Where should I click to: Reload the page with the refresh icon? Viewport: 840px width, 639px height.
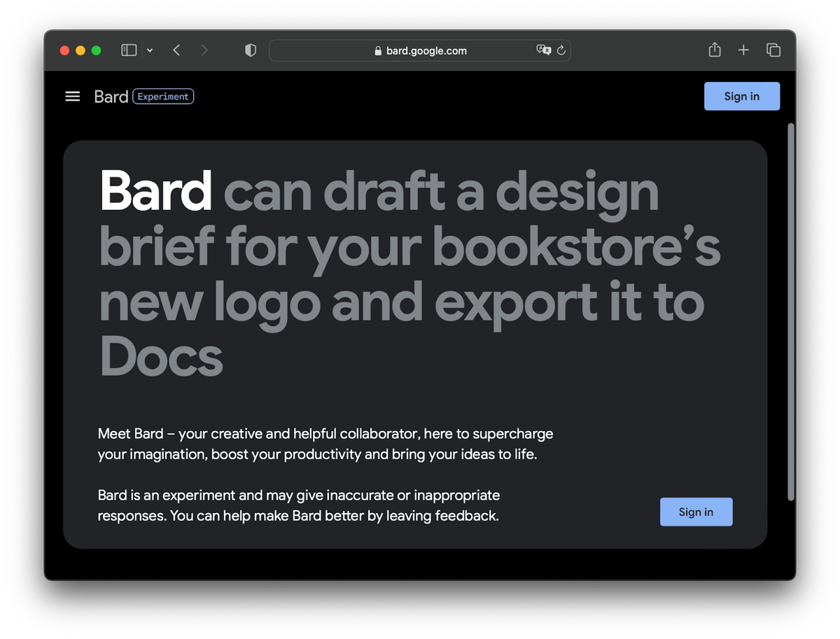[561, 50]
